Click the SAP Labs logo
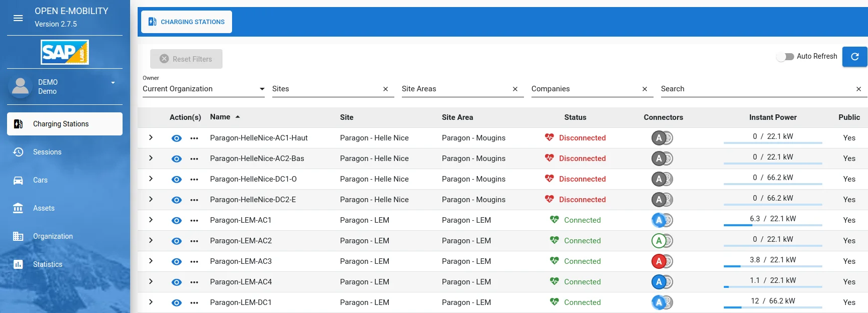This screenshot has width=868, height=313. click(x=65, y=52)
